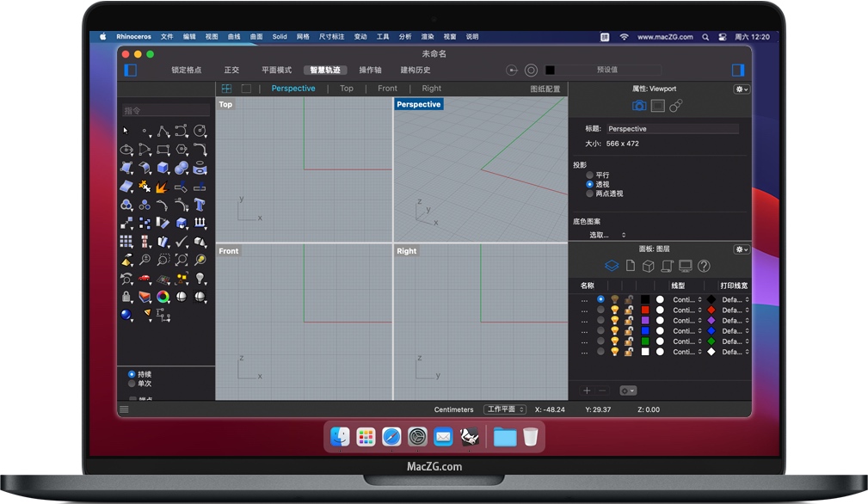
Task: Open a layer's Conti linetype dropdown
Action: [x=686, y=310]
